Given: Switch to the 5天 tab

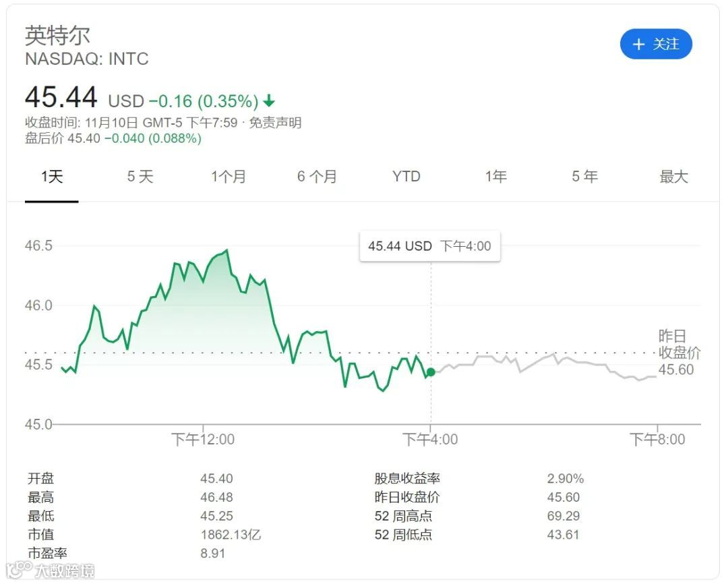Looking at the screenshot, I should (140, 177).
